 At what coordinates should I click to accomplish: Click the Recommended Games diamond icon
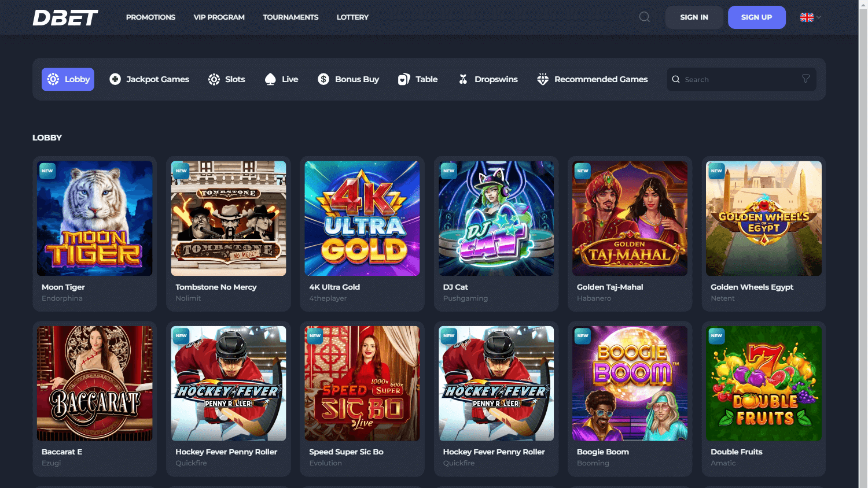(x=543, y=79)
